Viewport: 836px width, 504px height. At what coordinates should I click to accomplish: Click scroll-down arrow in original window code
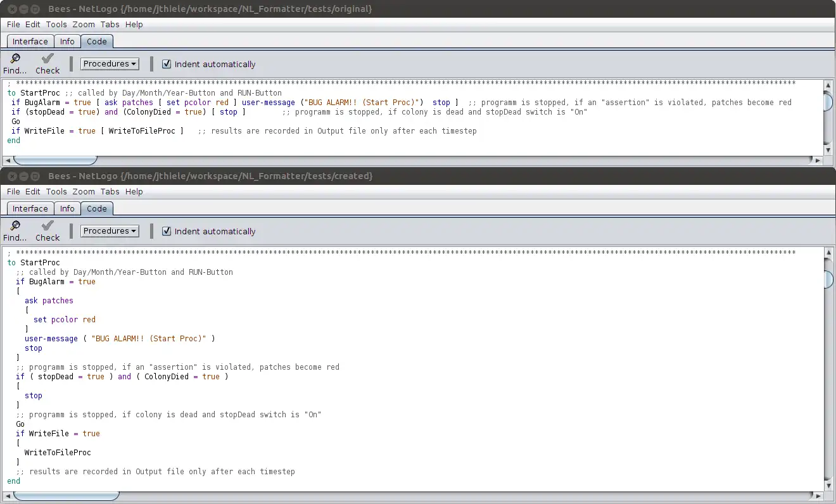[829, 150]
